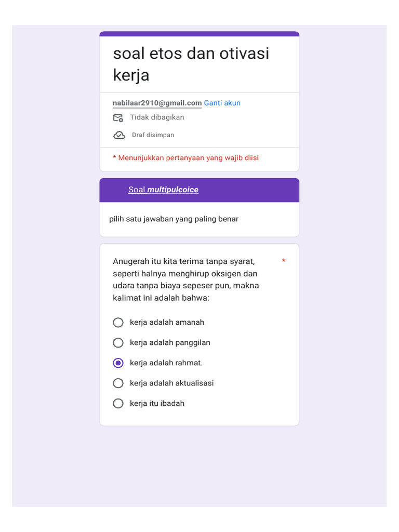Choose the "kerja adalah panggilan" option

(118, 343)
